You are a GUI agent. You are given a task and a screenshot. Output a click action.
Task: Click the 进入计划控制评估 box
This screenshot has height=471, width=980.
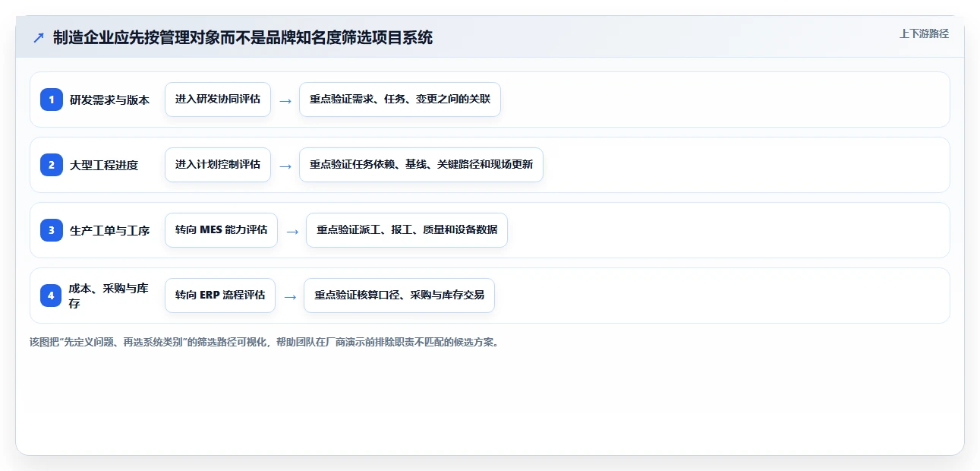(218, 165)
